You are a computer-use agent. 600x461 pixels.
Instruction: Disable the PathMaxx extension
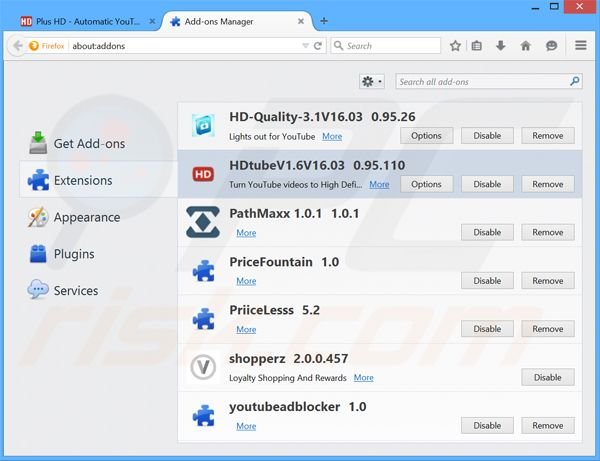[x=487, y=232]
